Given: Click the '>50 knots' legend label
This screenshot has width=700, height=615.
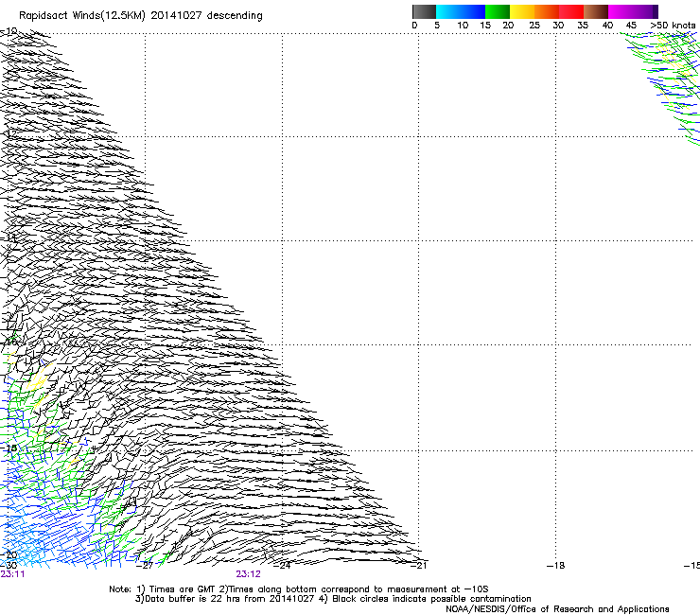Looking at the screenshot, I should pos(673,26).
